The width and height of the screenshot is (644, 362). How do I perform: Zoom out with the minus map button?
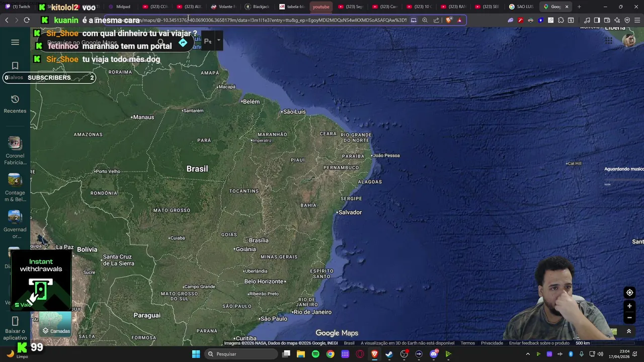click(x=629, y=318)
